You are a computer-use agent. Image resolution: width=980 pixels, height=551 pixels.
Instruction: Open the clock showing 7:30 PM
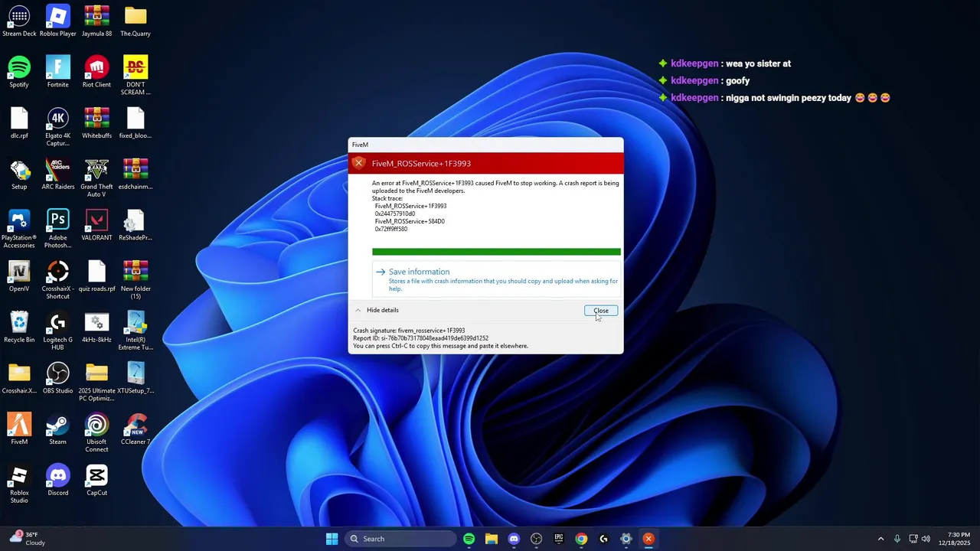coord(955,539)
